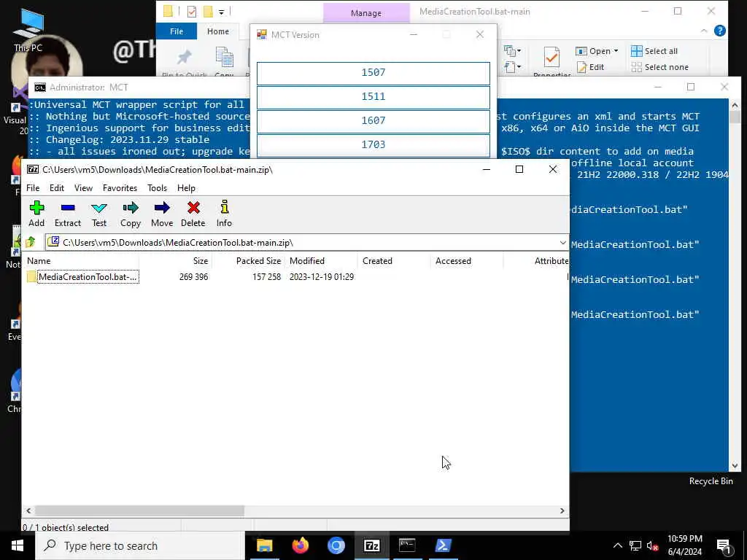
Task: Open the Info tool in 7-Zip
Action: pyautogui.click(x=224, y=214)
